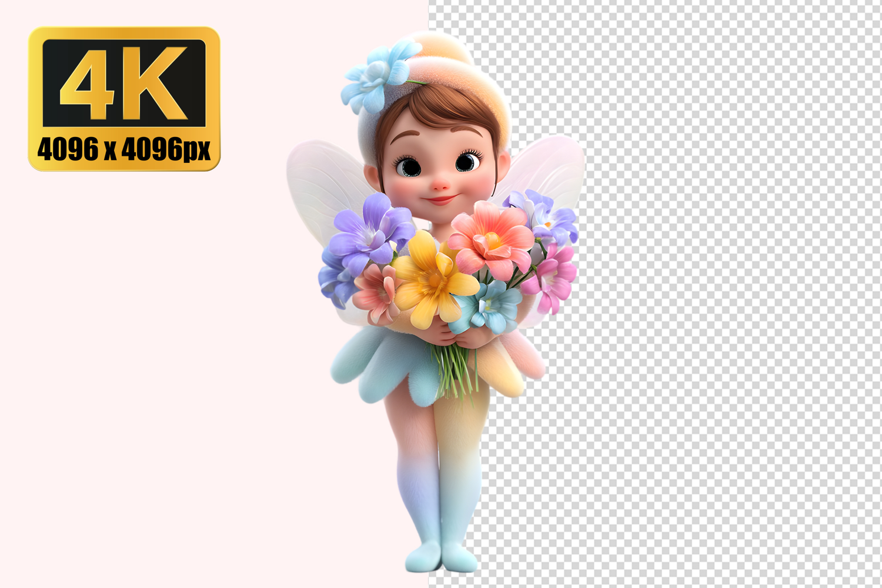The image size is (882, 588).
Task: Click the fairy's left eye
Action: click(408, 166)
